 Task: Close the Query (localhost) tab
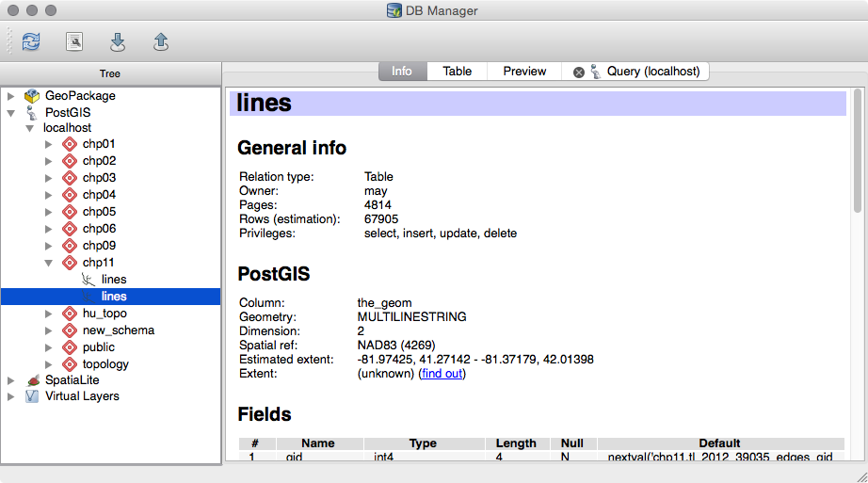579,72
